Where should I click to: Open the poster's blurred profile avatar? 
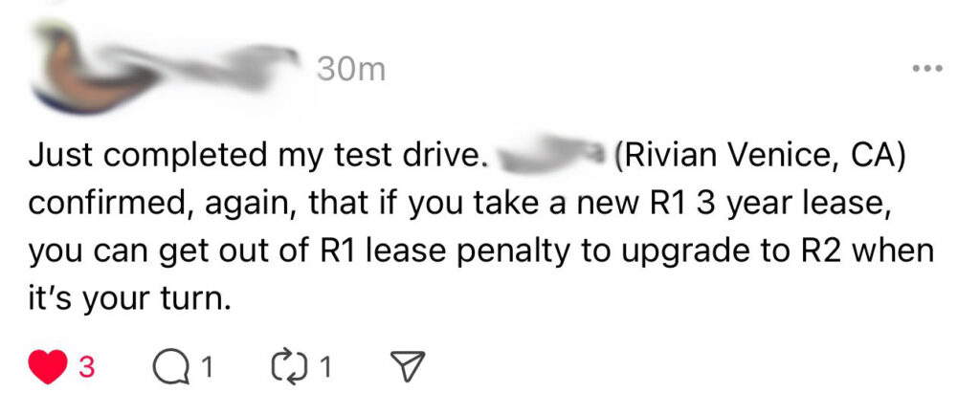87,69
